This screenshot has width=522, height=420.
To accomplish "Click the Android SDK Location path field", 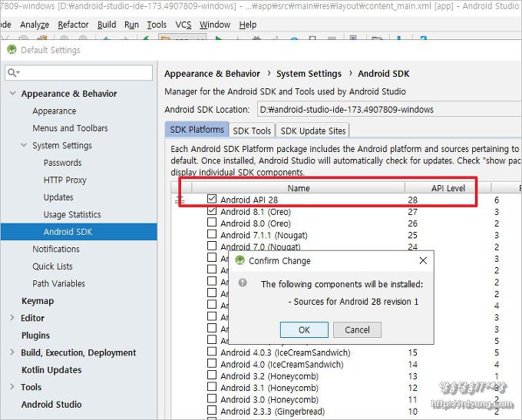I will tap(388, 110).
